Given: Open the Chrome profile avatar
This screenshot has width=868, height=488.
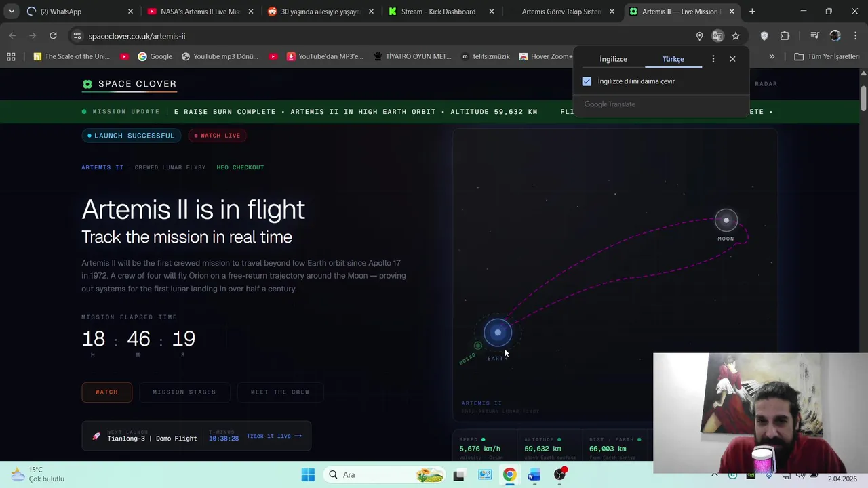Looking at the screenshot, I should (835, 36).
